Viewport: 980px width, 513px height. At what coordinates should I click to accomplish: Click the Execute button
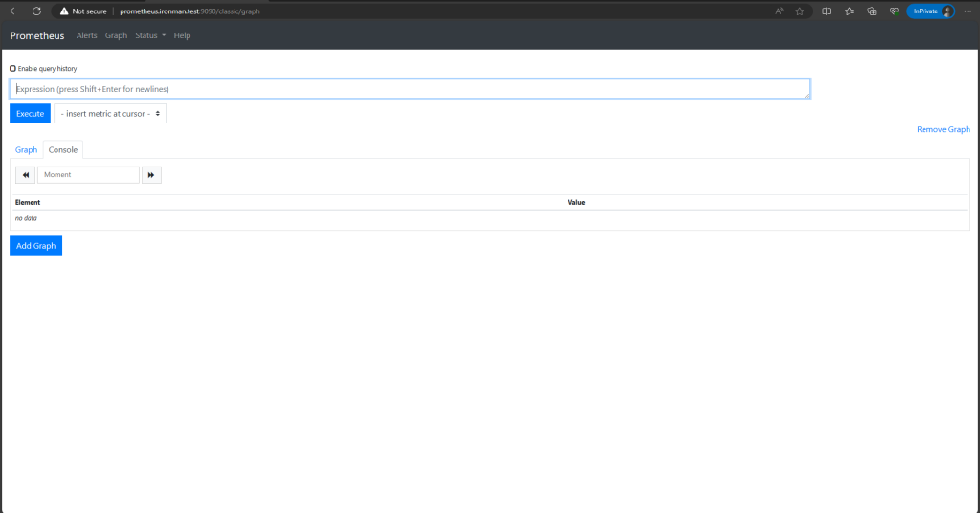pyautogui.click(x=30, y=114)
